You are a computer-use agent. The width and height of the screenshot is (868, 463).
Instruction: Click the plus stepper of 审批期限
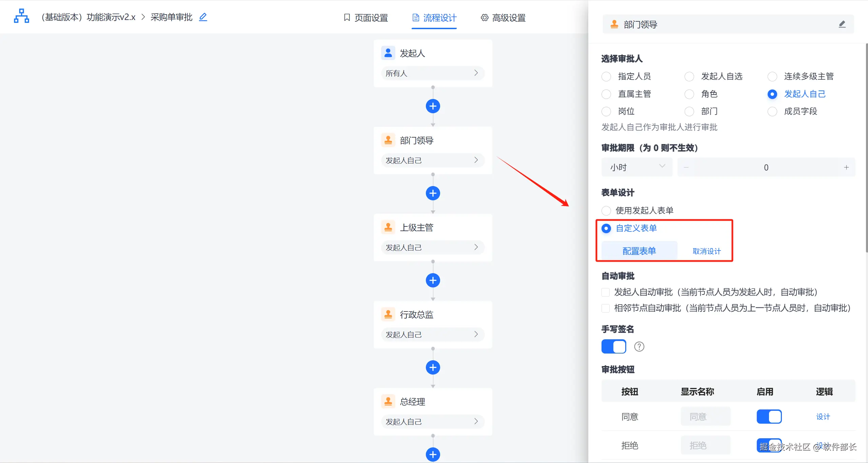846,167
